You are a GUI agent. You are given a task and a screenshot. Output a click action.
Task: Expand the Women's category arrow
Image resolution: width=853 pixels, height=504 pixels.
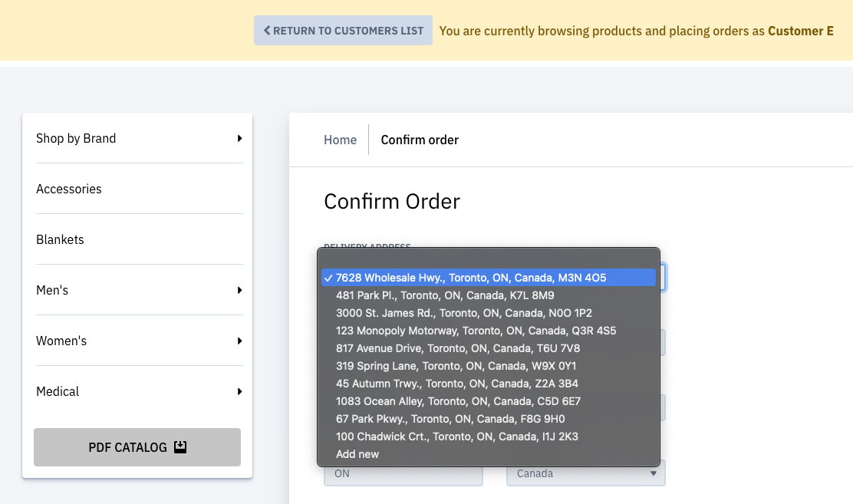click(239, 341)
